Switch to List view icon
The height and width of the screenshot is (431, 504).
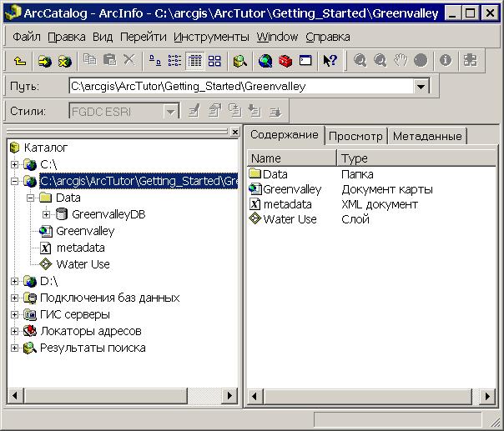click(x=175, y=60)
